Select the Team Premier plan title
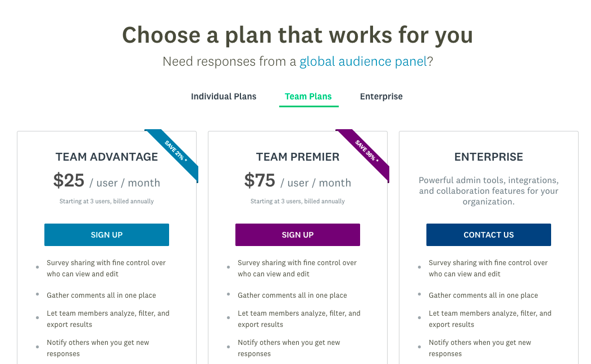591x364 pixels. 298,157
